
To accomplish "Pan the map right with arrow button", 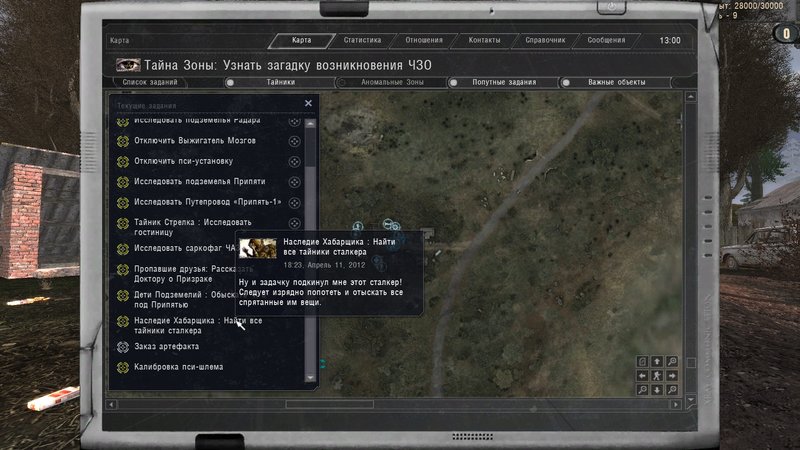I will point(671,375).
